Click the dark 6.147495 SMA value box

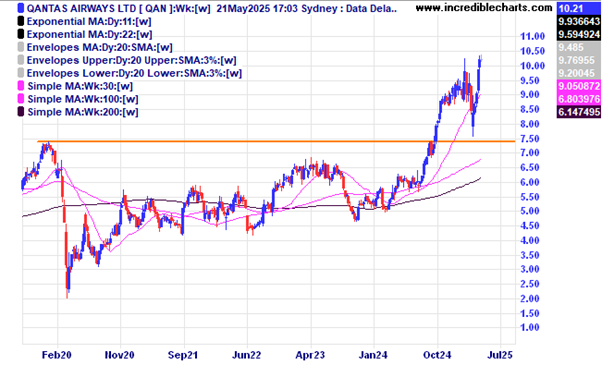tap(579, 112)
